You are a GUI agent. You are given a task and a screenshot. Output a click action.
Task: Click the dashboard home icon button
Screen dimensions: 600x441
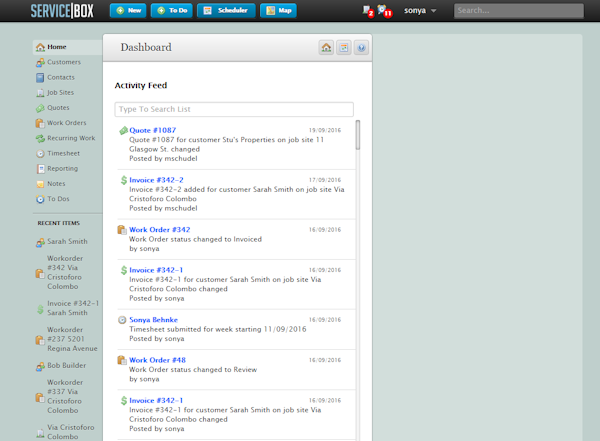(x=326, y=48)
